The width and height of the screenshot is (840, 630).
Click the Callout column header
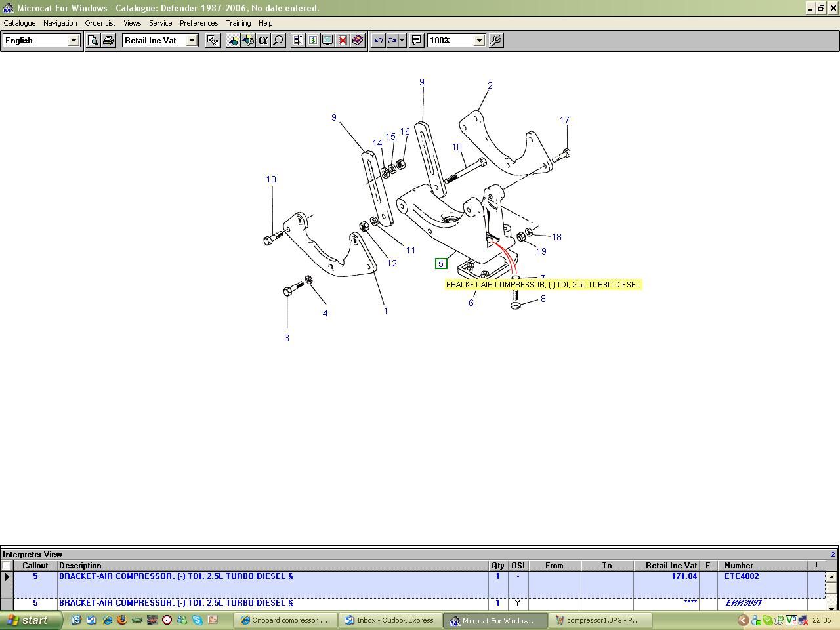(x=35, y=566)
